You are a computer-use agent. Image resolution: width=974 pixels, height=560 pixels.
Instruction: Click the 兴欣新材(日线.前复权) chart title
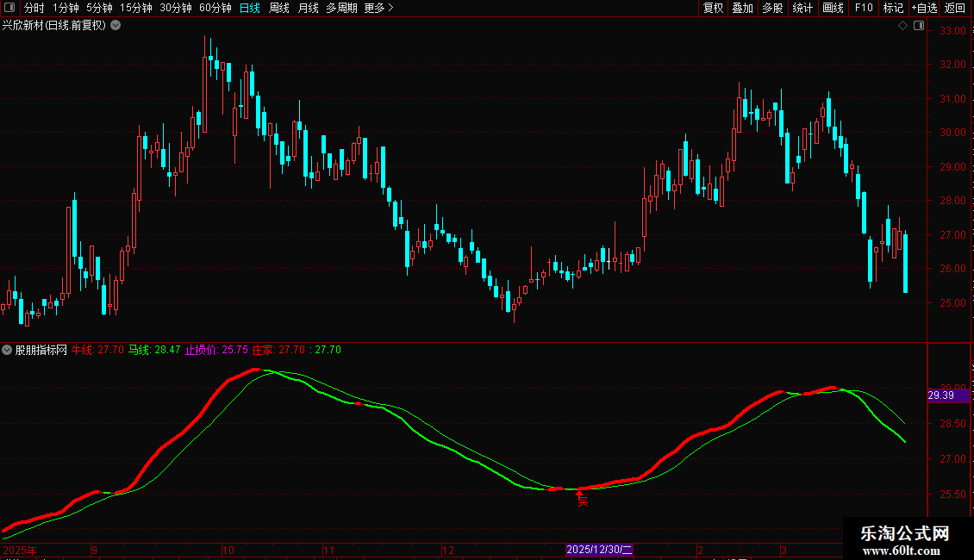[x=54, y=26]
